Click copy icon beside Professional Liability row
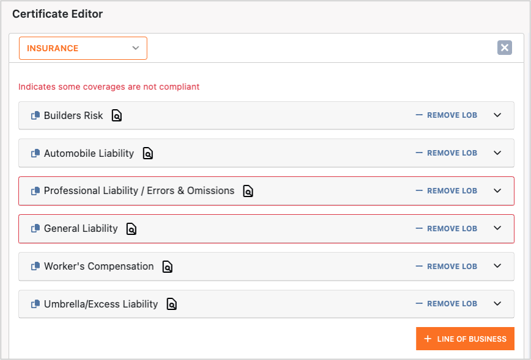Image resolution: width=531 pixels, height=360 pixels. click(x=35, y=191)
